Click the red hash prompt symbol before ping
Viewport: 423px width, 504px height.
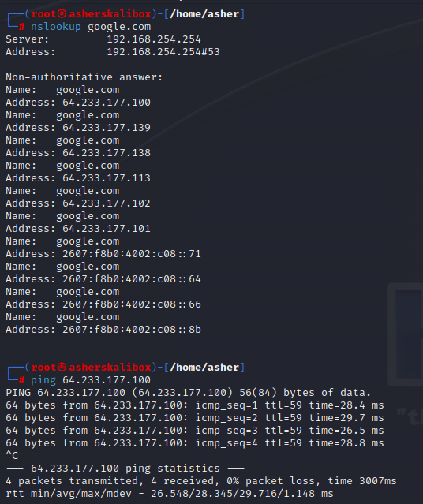click(x=21, y=380)
